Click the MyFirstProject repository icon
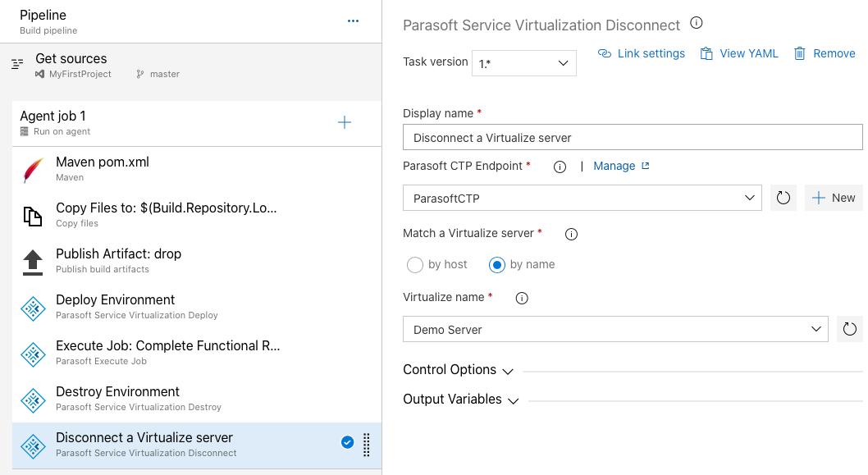868x475 pixels. (39, 74)
